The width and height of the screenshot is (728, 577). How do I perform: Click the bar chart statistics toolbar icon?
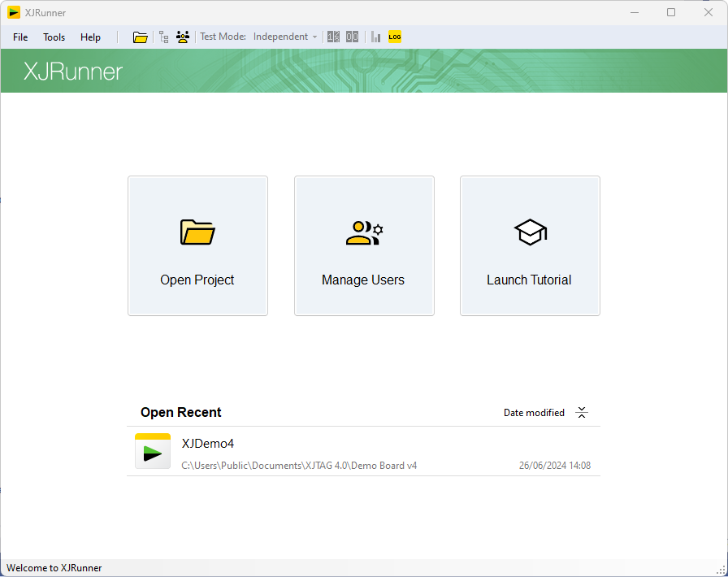click(x=376, y=37)
